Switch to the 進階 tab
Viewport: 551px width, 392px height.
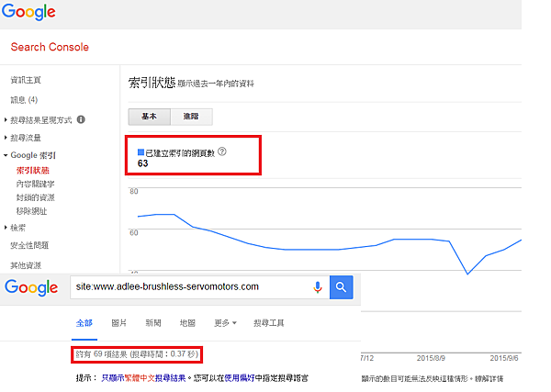pos(192,117)
